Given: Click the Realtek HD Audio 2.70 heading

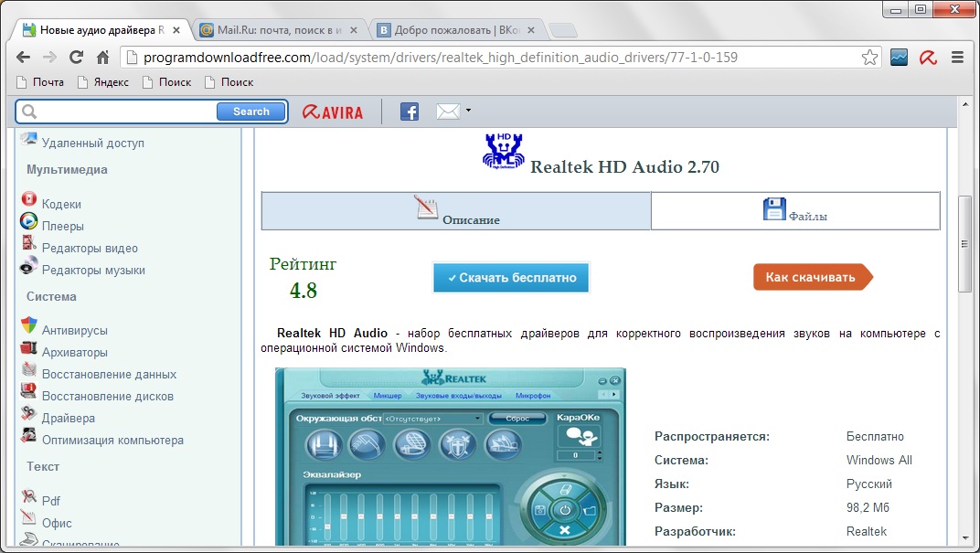Looking at the screenshot, I should [625, 167].
